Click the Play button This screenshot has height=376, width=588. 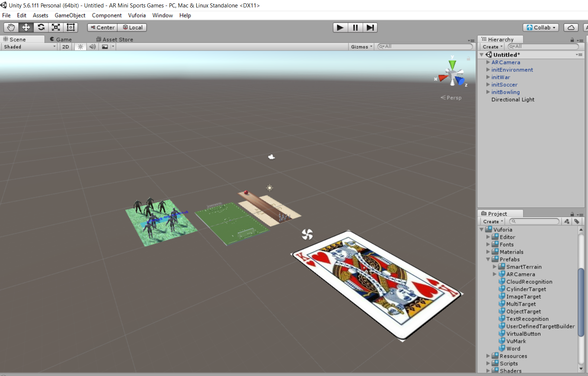[340, 28]
